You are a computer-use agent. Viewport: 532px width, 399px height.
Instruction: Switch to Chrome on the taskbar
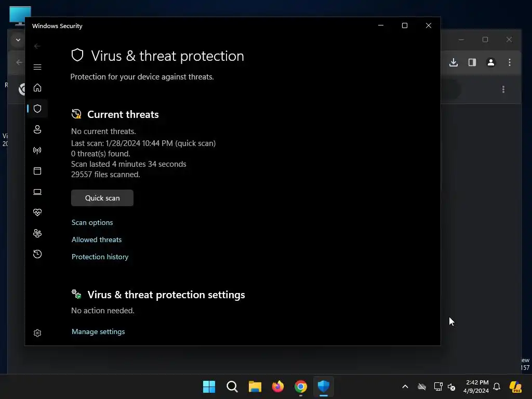pos(301,387)
